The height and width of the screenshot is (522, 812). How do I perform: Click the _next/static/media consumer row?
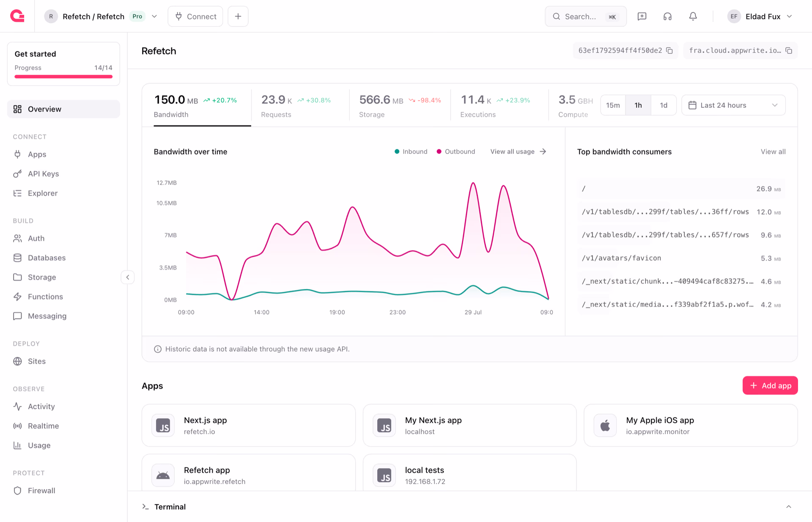[681, 305]
